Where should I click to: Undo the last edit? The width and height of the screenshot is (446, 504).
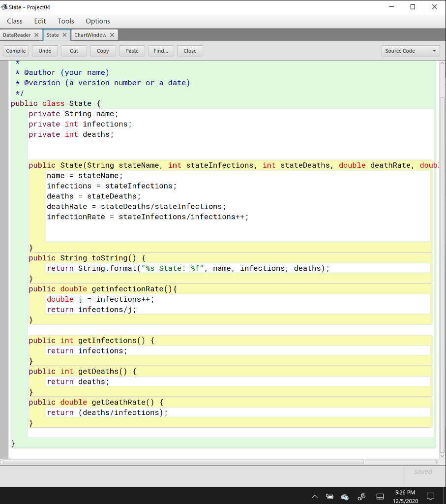pyautogui.click(x=45, y=50)
